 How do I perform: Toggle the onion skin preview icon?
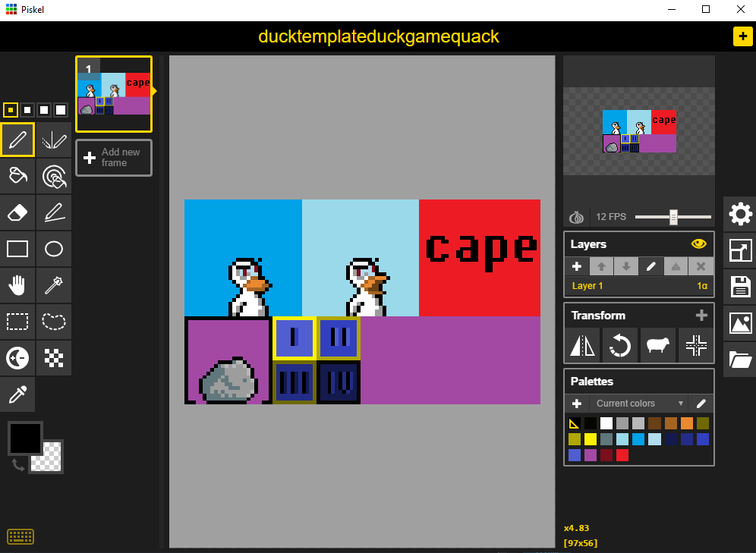tap(576, 217)
